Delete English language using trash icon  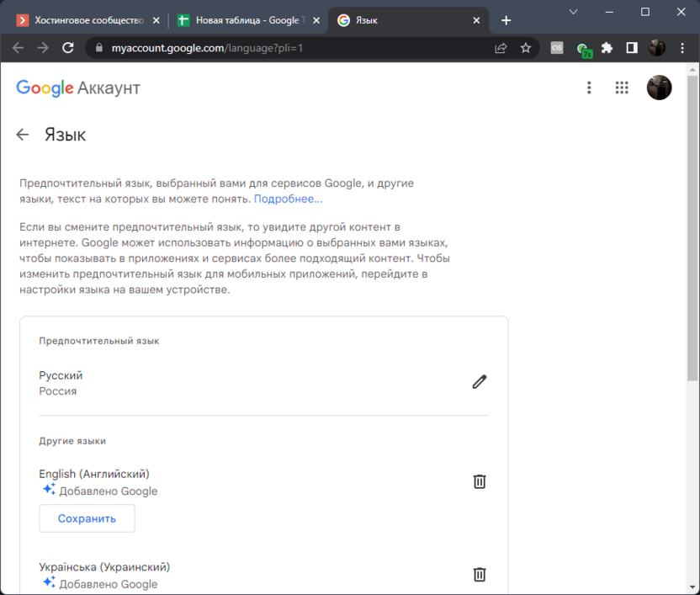(480, 481)
